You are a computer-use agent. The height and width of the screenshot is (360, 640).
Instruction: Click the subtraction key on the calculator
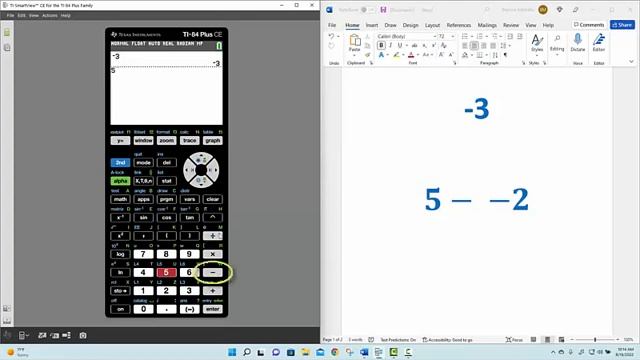click(x=213, y=272)
